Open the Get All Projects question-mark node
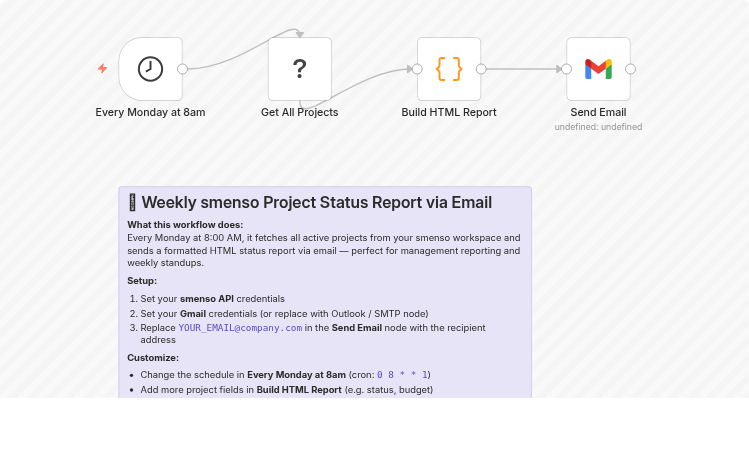The width and height of the screenshot is (749, 450). click(300, 69)
